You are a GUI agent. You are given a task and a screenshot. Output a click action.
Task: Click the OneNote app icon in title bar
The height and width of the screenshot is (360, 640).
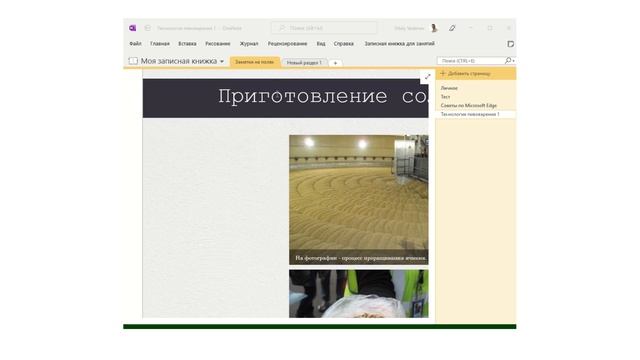[133, 28]
